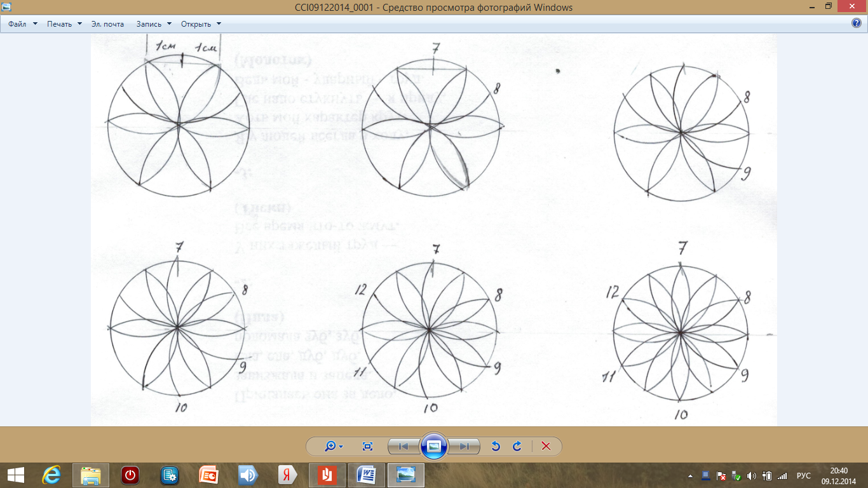The image size is (868, 488).
Task: Expand the Печать dropdown
Action: click(64, 24)
